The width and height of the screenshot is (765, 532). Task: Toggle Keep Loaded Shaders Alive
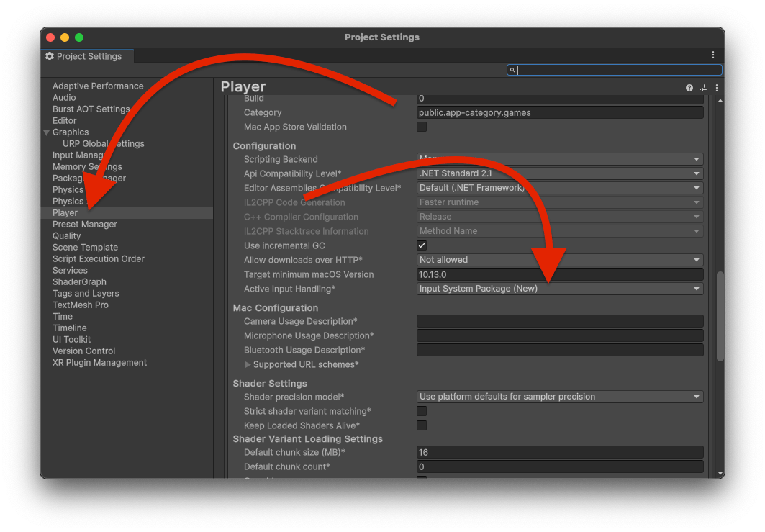(420, 425)
